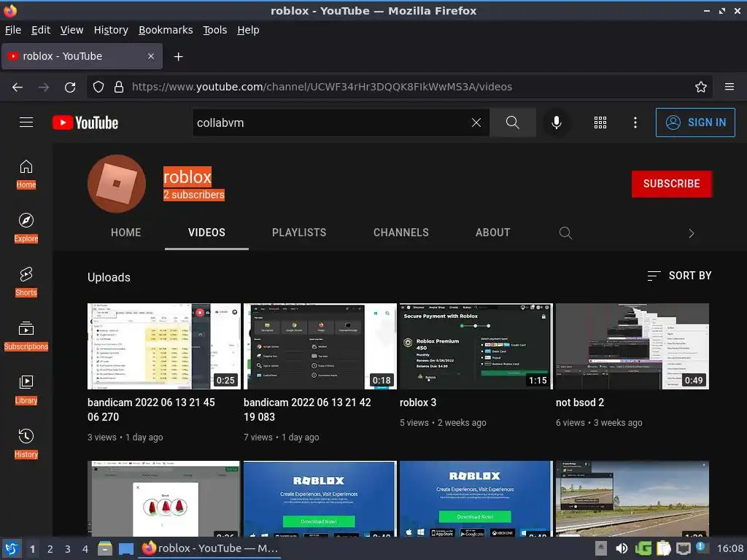Open YouTube guide hamburger menu
Image resolution: width=747 pixels, height=560 pixels.
coord(26,122)
